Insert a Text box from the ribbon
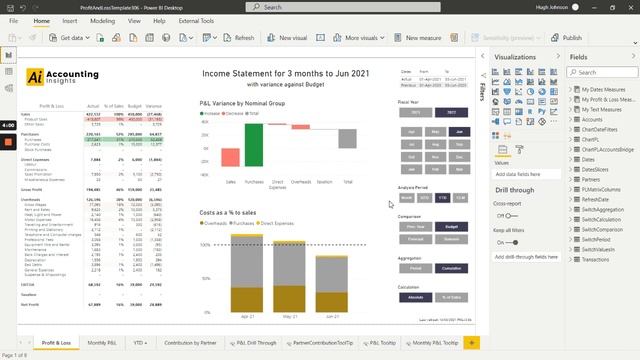The width and height of the screenshot is (640, 360). point(320,38)
